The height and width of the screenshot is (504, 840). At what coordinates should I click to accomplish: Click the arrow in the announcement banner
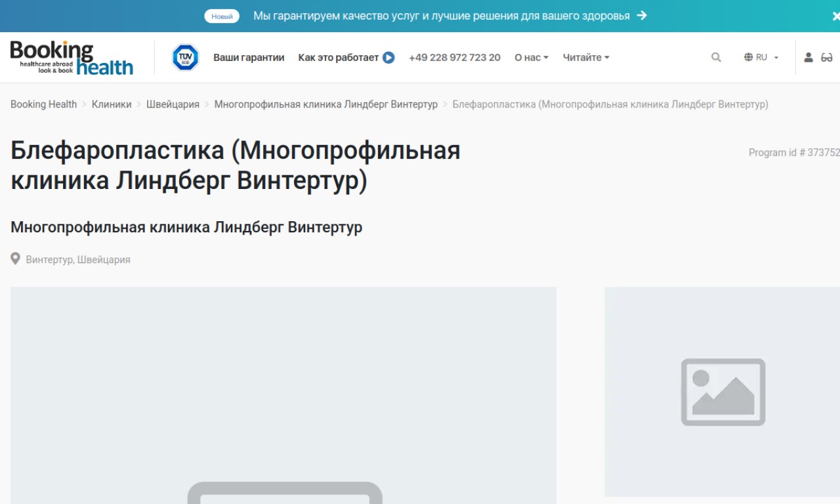tap(642, 16)
